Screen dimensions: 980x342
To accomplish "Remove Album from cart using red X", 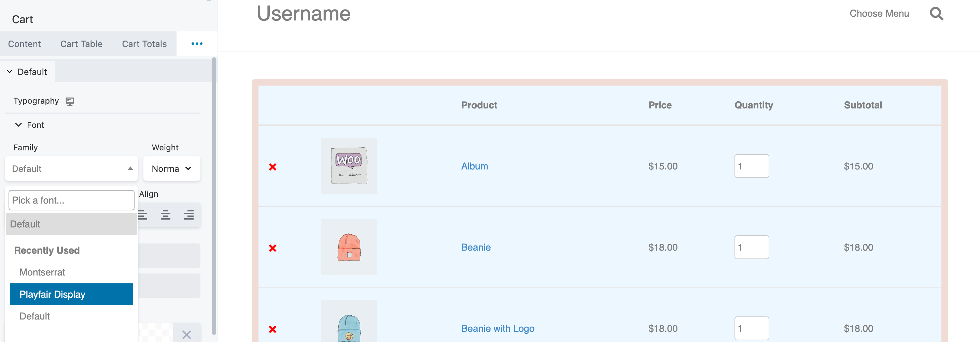I will [x=272, y=167].
